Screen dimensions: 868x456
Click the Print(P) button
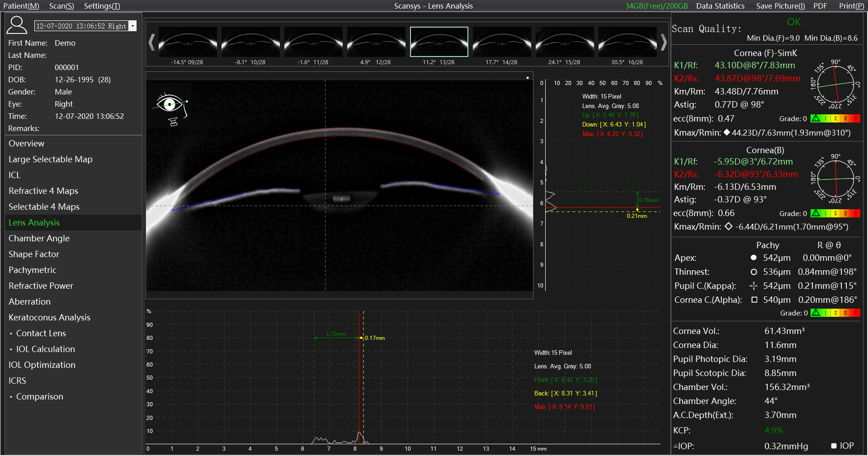pyautogui.click(x=851, y=6)
